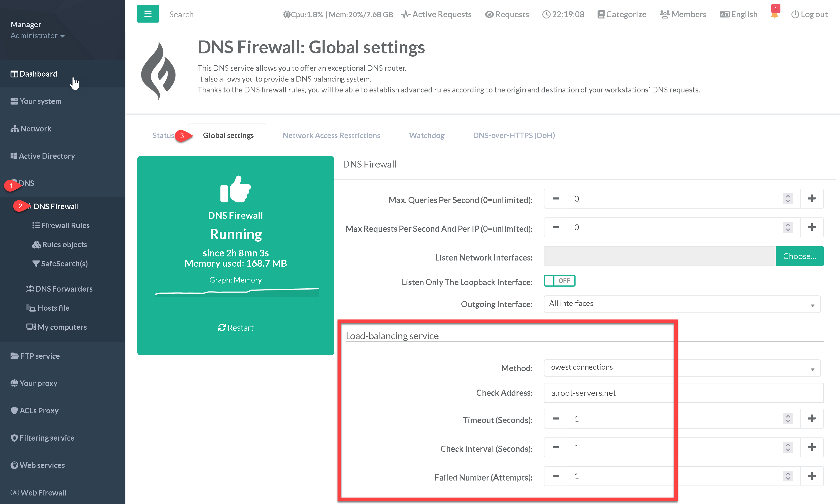Expand the Outgoing Interface dropdown
The height and width of the screenshot is (504, 840).
click(x=682, y=304)
